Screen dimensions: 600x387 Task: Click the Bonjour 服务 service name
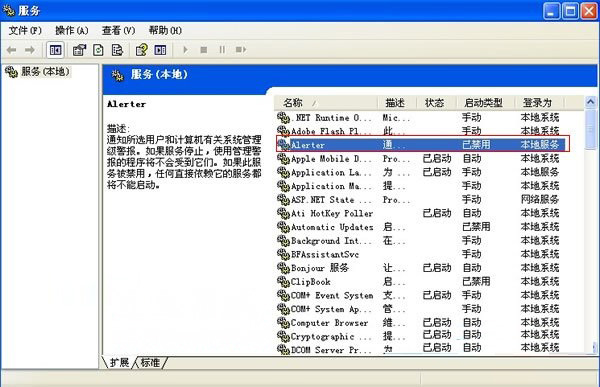coord(320,268)
